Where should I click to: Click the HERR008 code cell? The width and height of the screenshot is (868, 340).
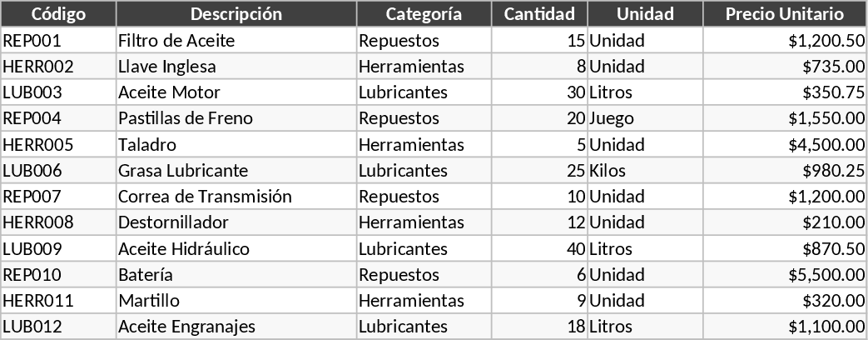point(58,222)
